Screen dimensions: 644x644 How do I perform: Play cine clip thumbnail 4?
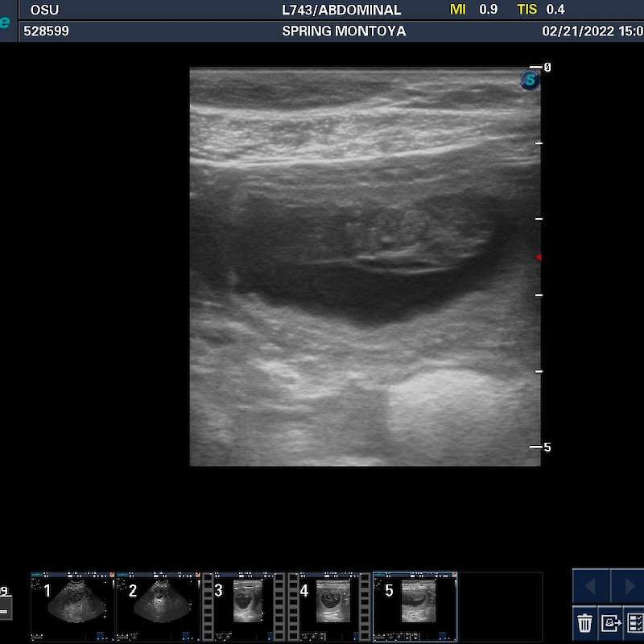[x=328, y=606]
